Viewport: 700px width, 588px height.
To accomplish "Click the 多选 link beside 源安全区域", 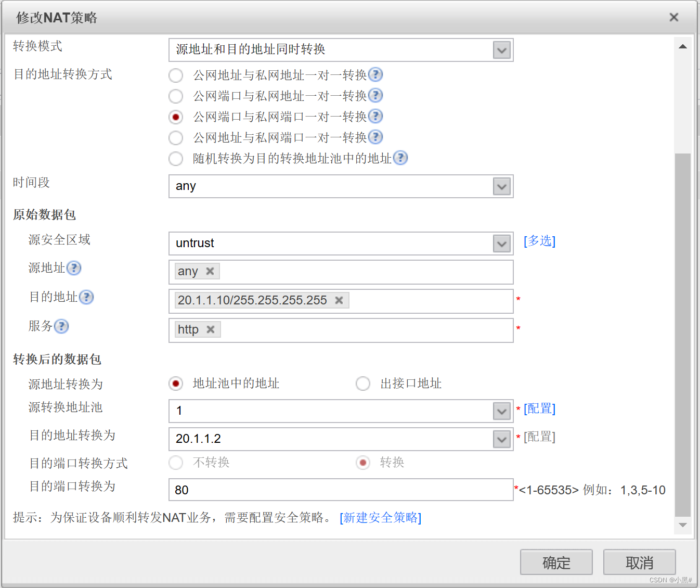I will coord(539,241).
